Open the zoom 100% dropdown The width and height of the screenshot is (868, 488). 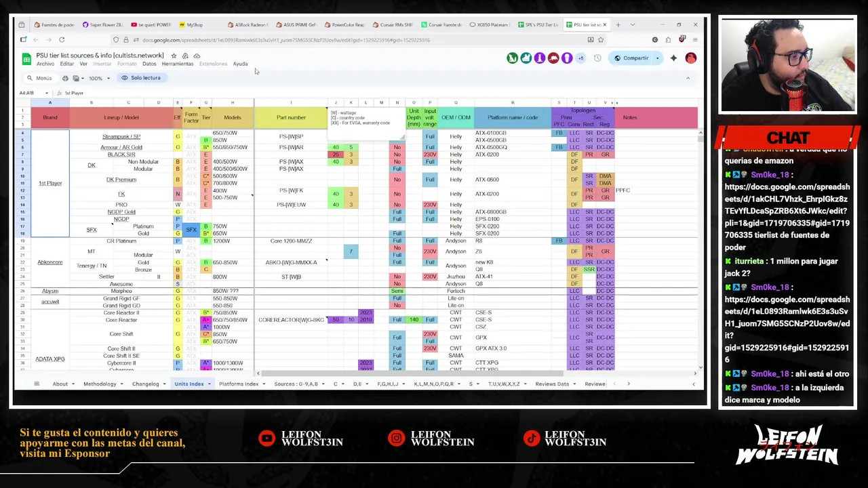click(99, 78)
